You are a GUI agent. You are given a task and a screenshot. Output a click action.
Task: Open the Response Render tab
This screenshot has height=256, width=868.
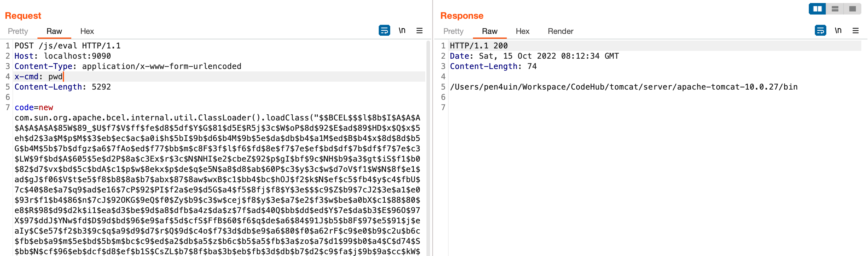click(x=560, y=31)
